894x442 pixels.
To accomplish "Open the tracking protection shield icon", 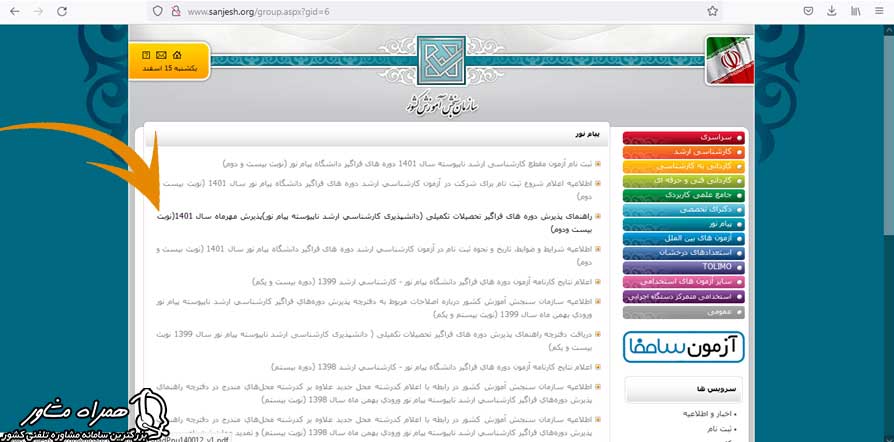I will point(158,11).
